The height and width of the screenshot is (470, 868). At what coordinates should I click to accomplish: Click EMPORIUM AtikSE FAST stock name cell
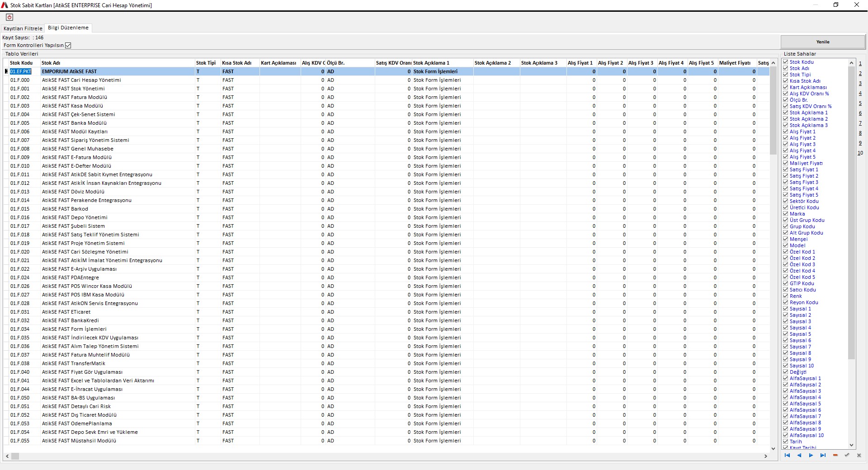118,71
